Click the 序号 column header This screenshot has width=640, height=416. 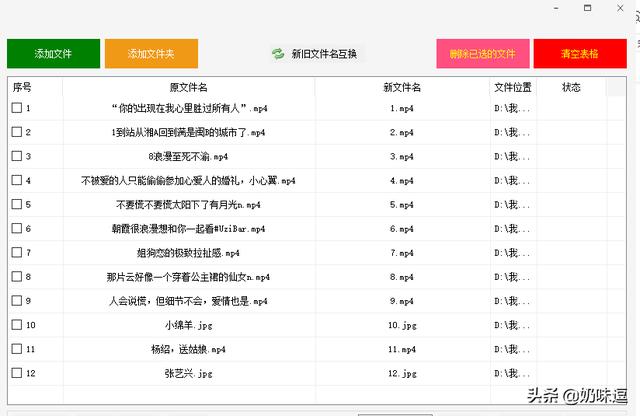[x=35, y=87]
